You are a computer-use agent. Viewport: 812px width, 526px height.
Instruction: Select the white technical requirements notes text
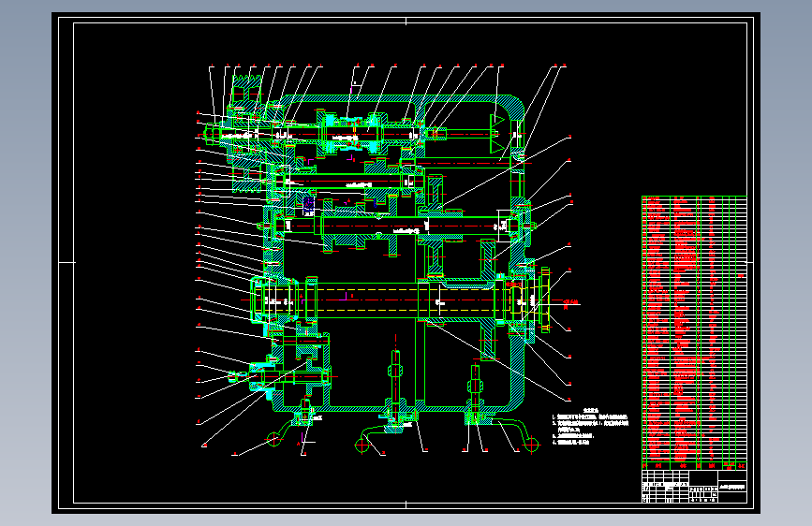[590, 426]
